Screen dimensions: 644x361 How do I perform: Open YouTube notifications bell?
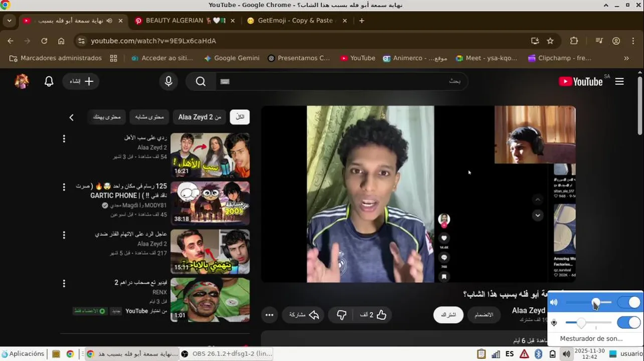click(49, 81)
